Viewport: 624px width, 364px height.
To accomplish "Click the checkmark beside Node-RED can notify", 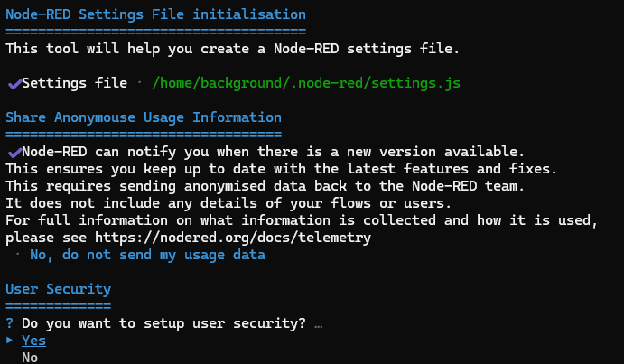I will click(14, 152).
